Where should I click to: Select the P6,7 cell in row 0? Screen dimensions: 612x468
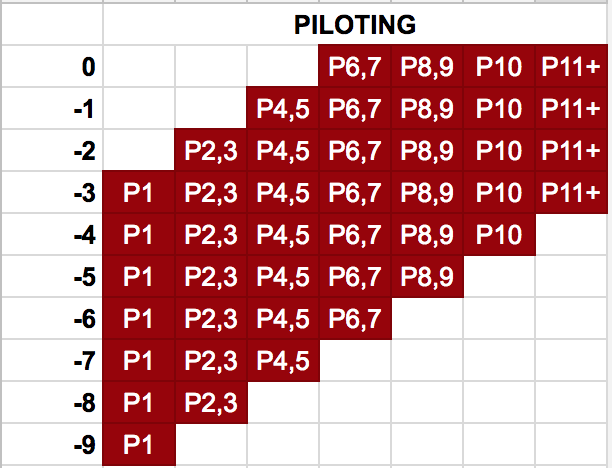pyautogui.click(x=355, y=67)
